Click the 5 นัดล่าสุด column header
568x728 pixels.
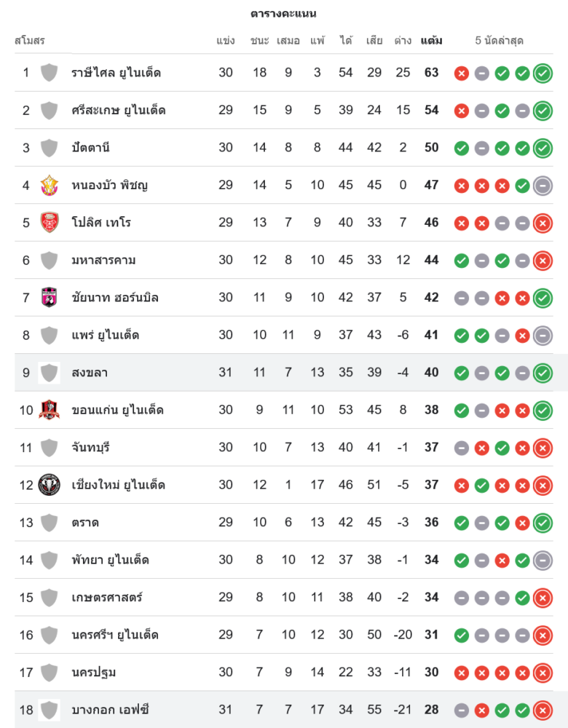(x=499, y=41)
